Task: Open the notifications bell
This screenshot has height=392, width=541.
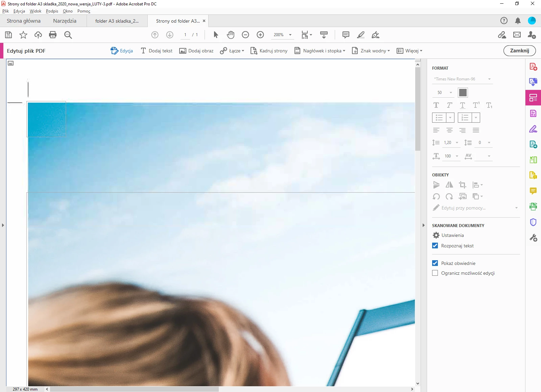Action: tap(518, 21)
